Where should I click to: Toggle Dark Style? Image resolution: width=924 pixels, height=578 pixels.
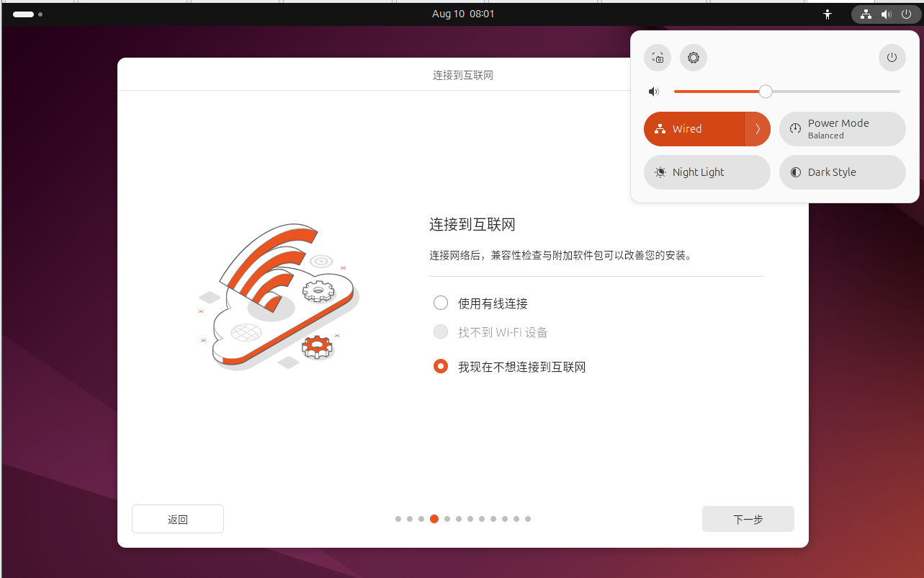842,172
